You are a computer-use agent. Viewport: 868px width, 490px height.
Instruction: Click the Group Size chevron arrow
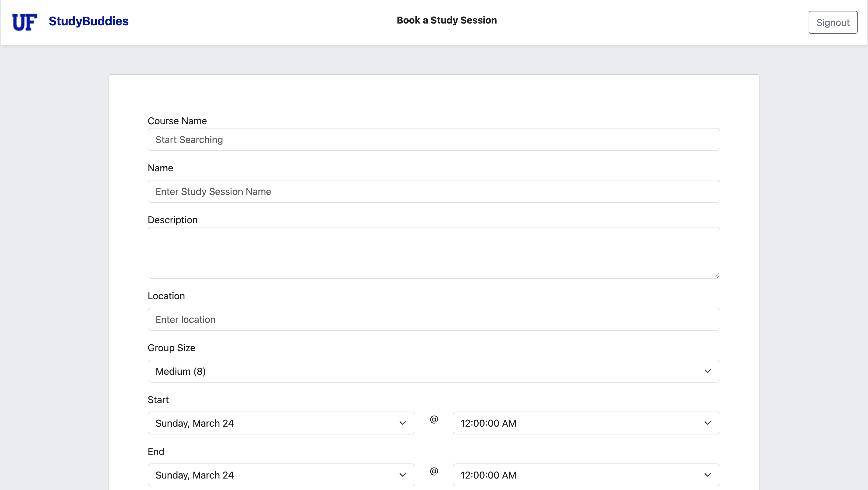(x=708, y=371)
